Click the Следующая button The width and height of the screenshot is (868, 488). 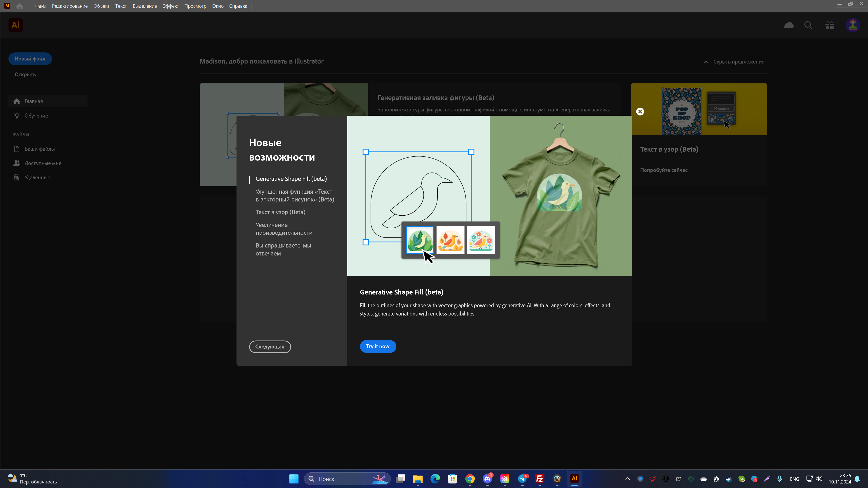coord(270,347)
